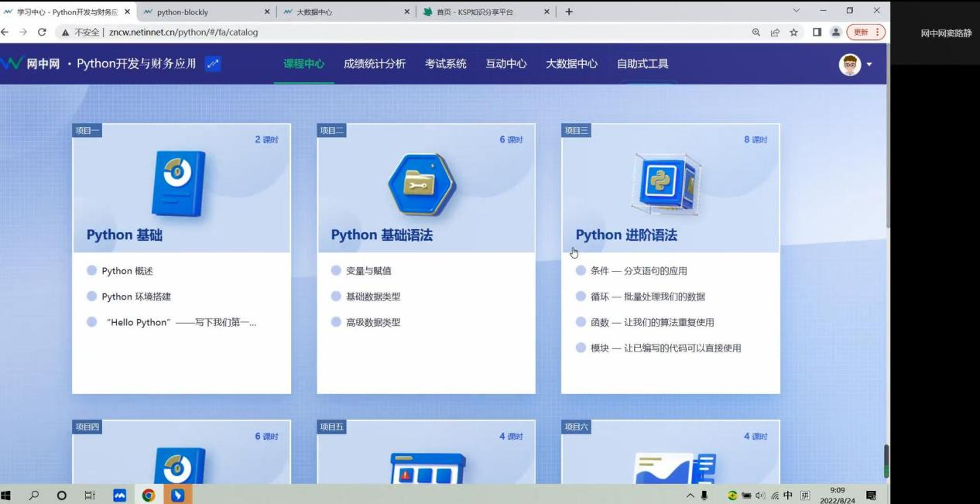Expand the dropdown arrow beside the avatar

(x=869, y=64)
